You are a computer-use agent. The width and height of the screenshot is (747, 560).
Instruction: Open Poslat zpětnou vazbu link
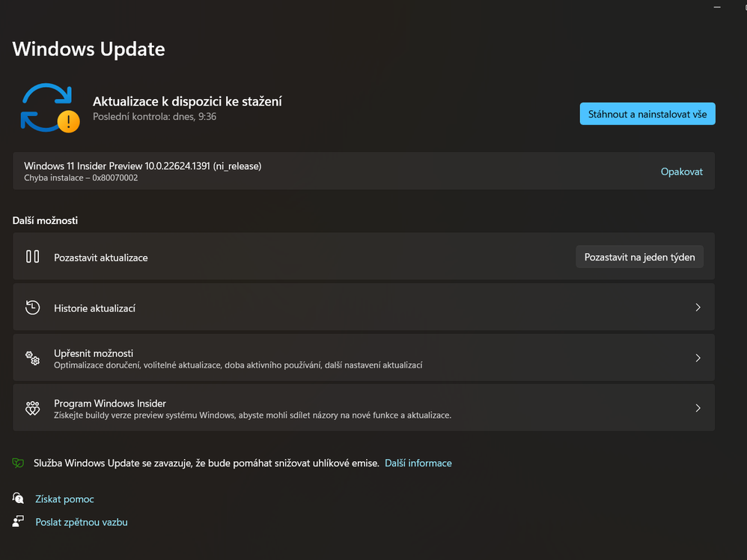82,522
